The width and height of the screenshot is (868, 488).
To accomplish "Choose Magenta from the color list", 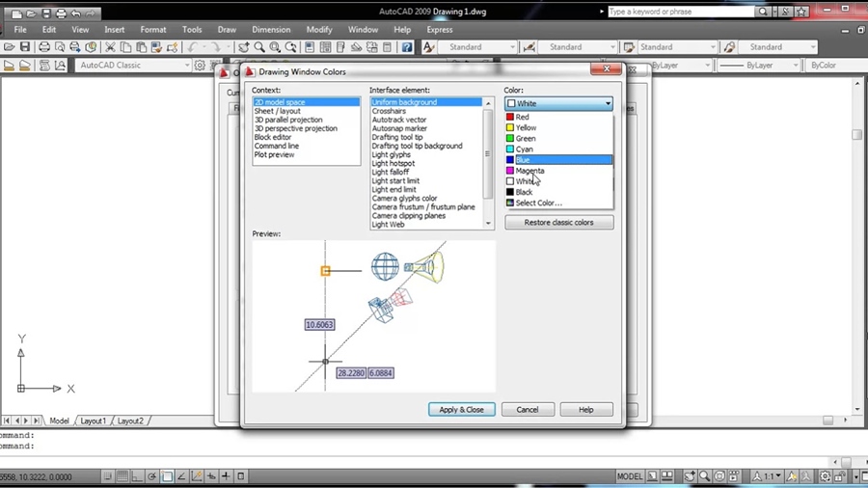I will [529, 171].
